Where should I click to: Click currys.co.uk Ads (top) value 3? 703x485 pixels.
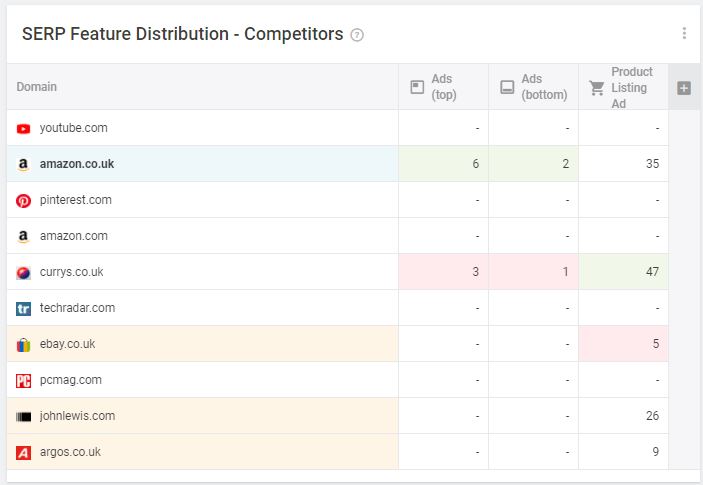pos(476,272)
